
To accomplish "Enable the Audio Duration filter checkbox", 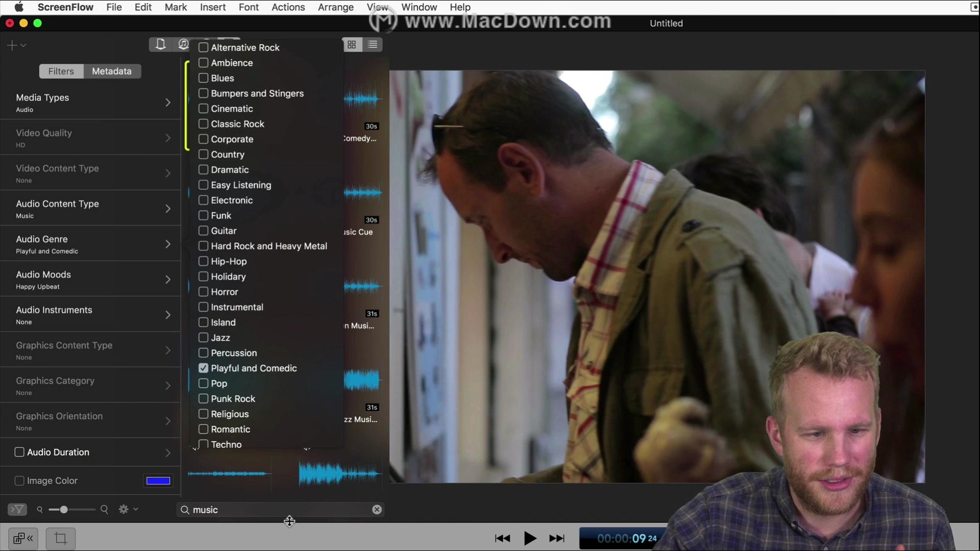I will 19,452.
